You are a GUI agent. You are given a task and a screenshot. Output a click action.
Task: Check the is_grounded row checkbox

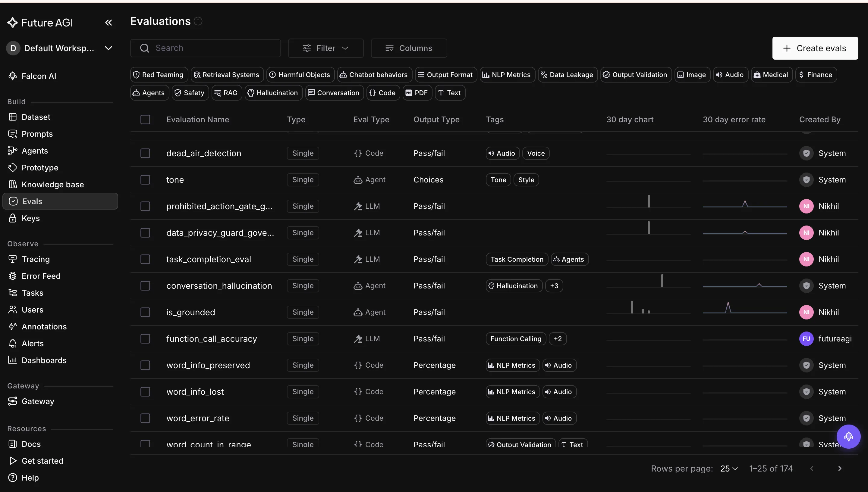point(145,312)
